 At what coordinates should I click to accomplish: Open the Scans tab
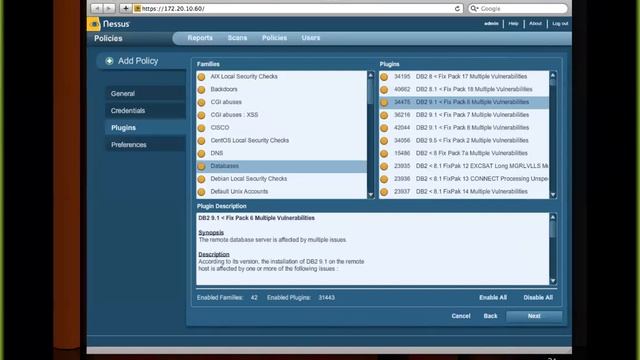click(237, 38)
